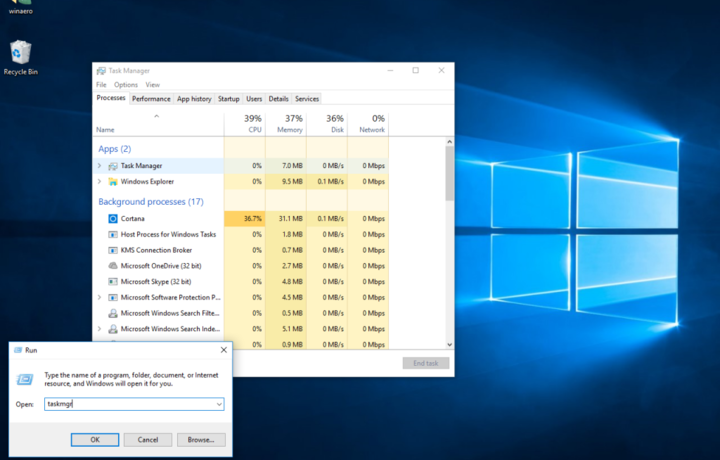This screenshot has width=720, height=460.
Task: Sort by the Memory column header
Action: click(286, 123)
